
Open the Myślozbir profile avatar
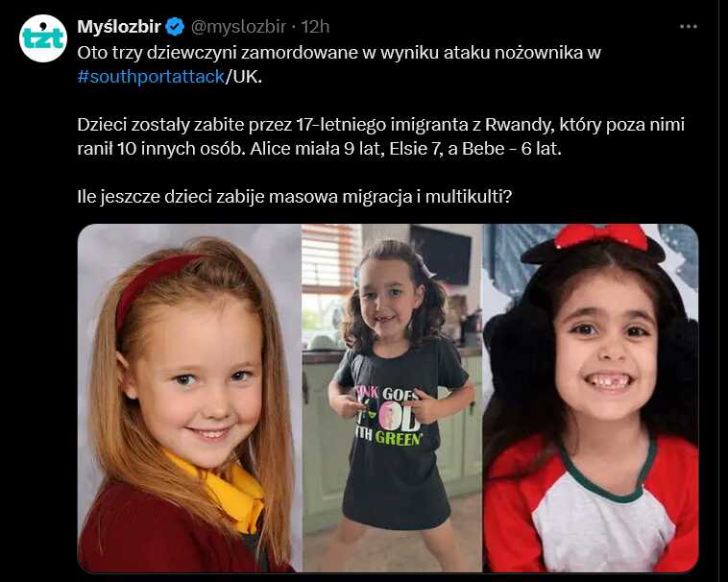click(43, 38)
